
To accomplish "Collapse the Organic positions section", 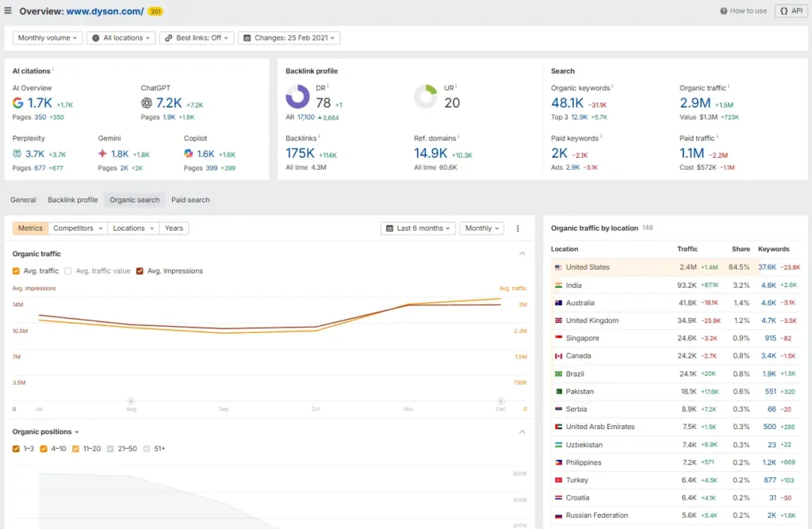I will click(522, 431).
